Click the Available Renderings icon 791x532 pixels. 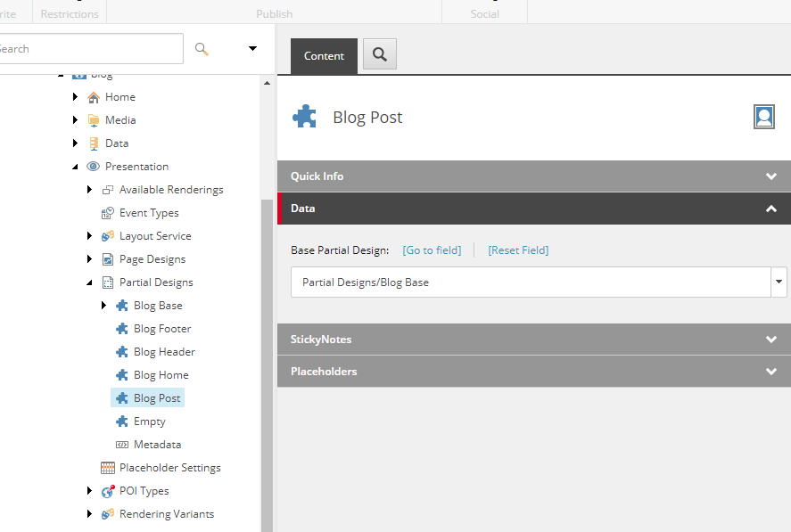pyautogui.click(x=107, y=190)
